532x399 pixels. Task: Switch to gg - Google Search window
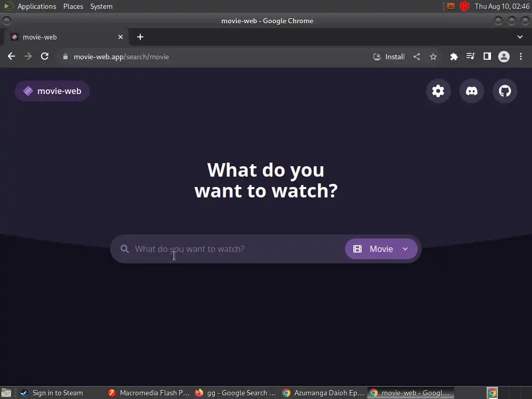click(236, 393)
